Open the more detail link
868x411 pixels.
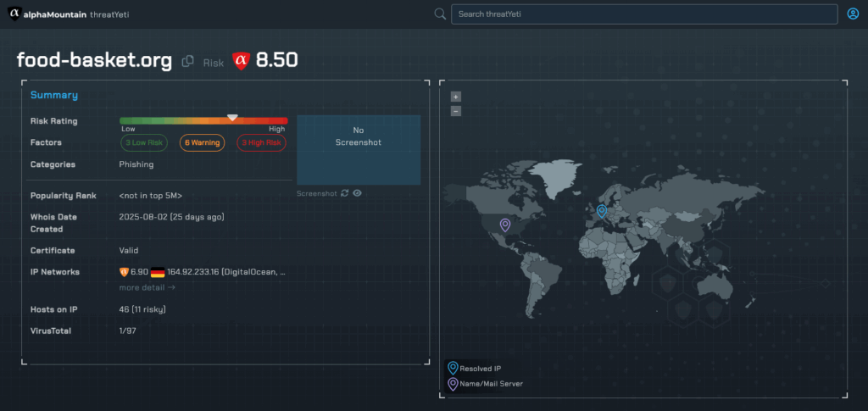(147, 287)
